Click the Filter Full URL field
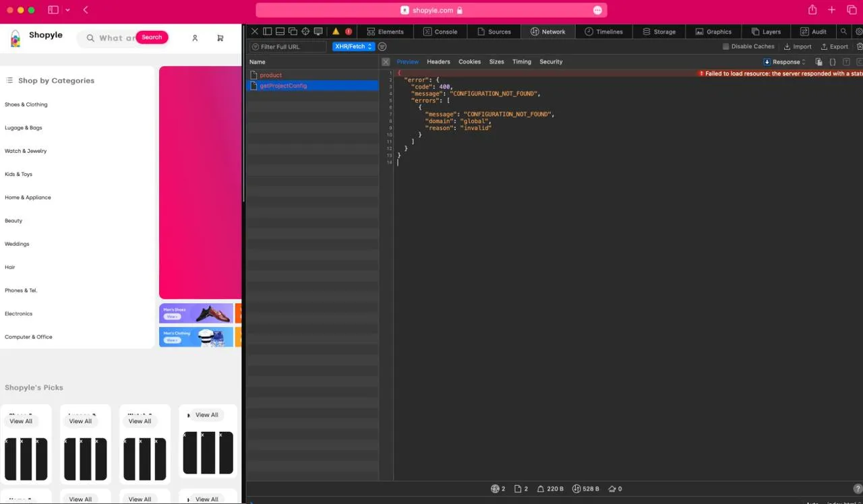 [290, 46]
